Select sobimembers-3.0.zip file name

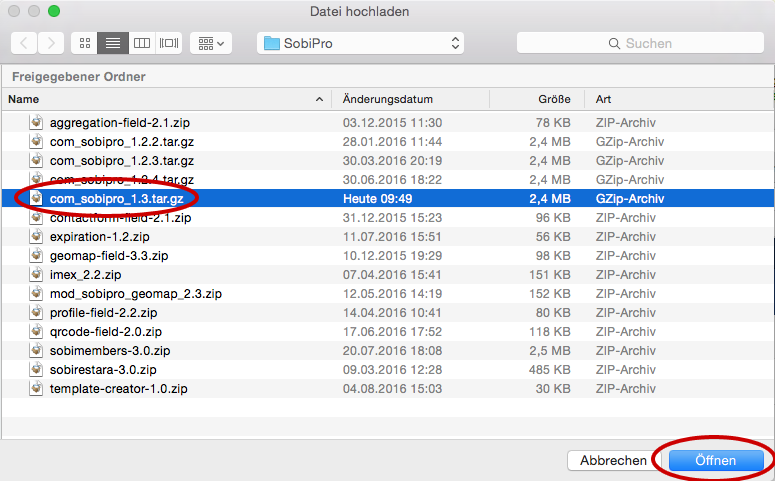click(x=110, y=351)
